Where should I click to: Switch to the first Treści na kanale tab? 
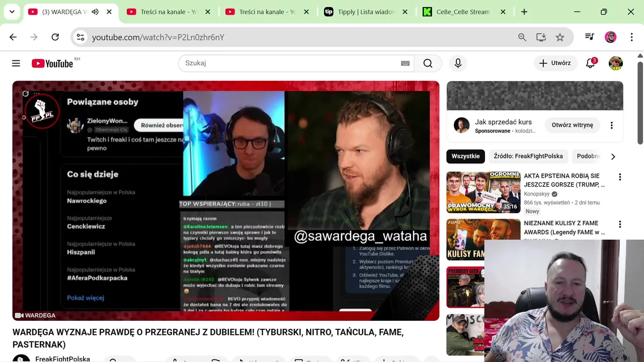pos(169,12)
